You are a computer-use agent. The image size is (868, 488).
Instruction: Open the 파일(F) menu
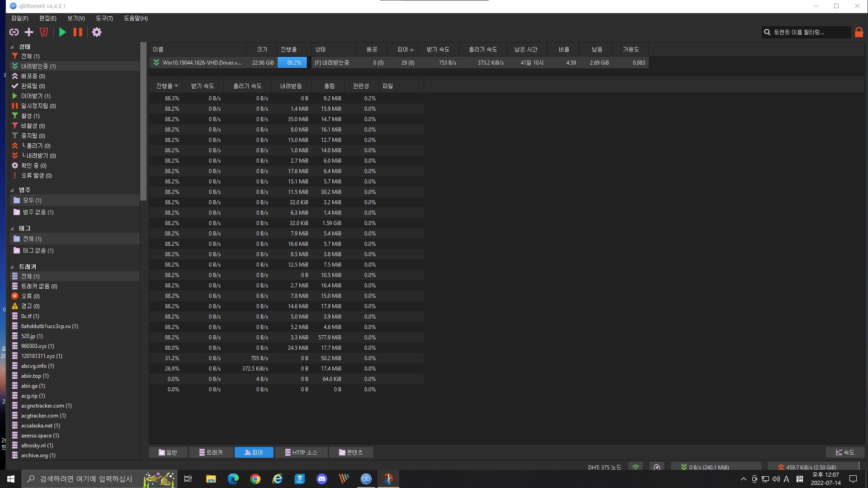20,18
